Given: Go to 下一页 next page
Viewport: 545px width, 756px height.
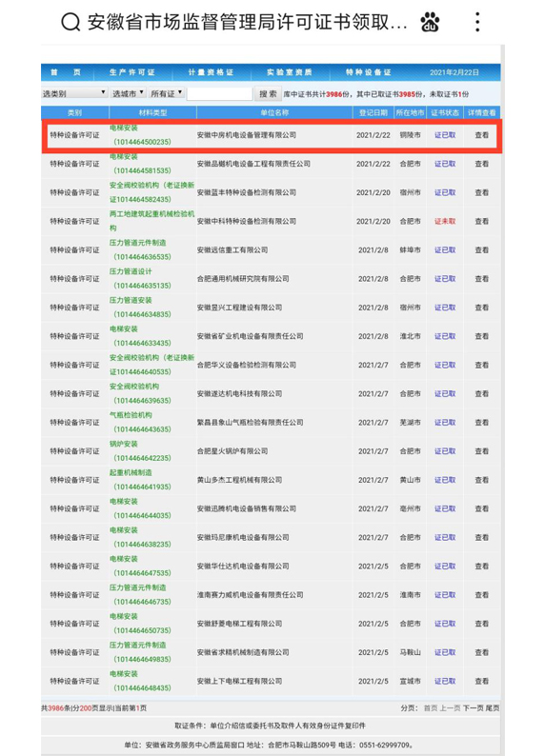Looking at the screenshot, I should [473, 708].
